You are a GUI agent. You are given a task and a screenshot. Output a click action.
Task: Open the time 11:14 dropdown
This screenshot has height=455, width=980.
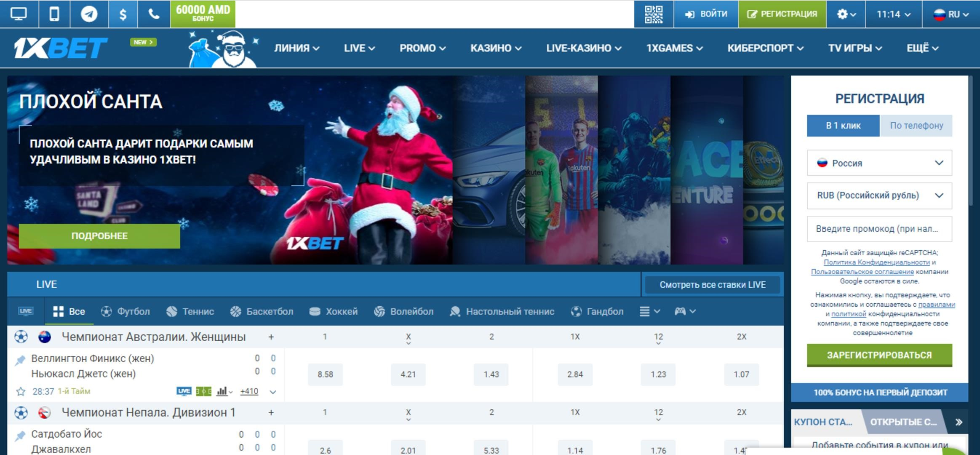pos(893,14)
